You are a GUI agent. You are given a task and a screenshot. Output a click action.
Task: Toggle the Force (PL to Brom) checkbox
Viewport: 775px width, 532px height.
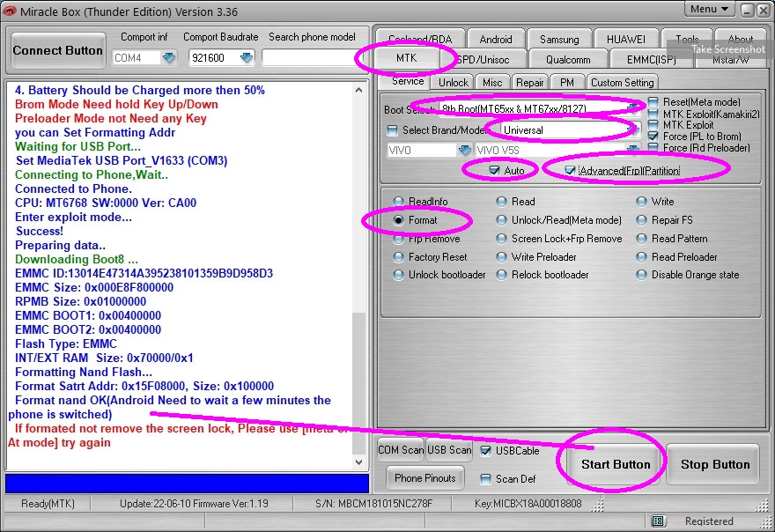653,136
